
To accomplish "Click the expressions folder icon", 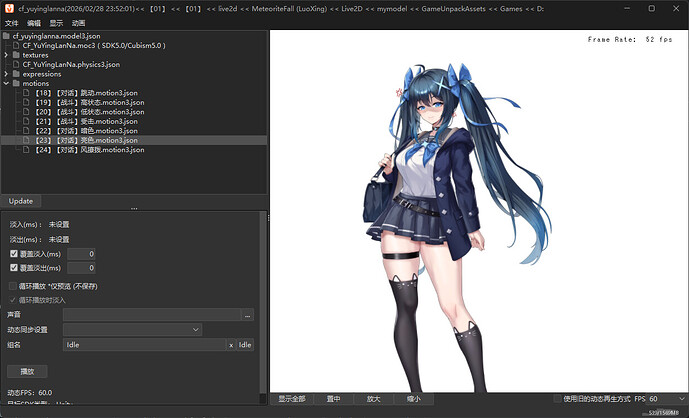I will pyautogui.click(x=15, y=74).
